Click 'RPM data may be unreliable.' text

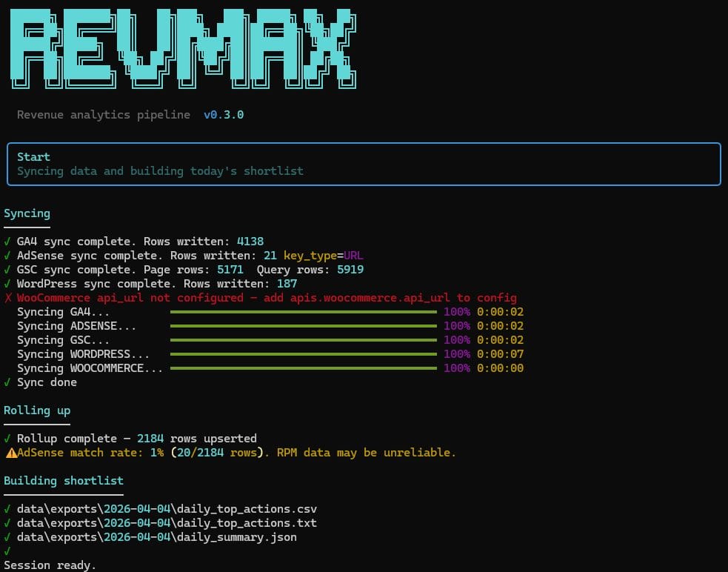tap(367, 453)
